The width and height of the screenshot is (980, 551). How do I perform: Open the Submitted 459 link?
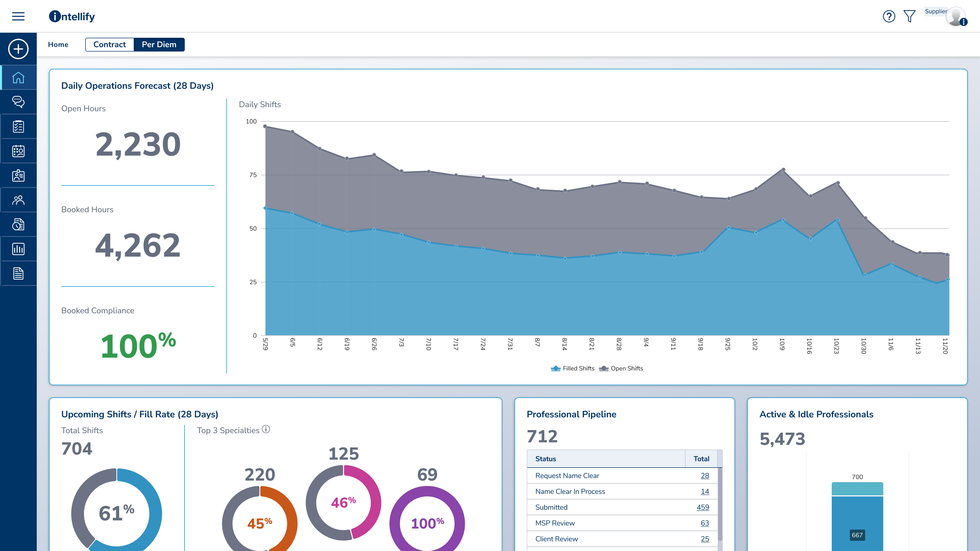tap(703, 507)
